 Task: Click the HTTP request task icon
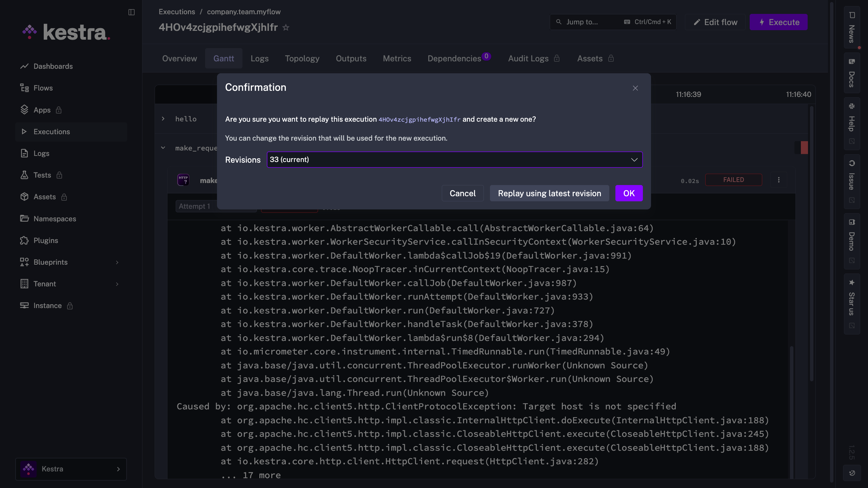183,180
